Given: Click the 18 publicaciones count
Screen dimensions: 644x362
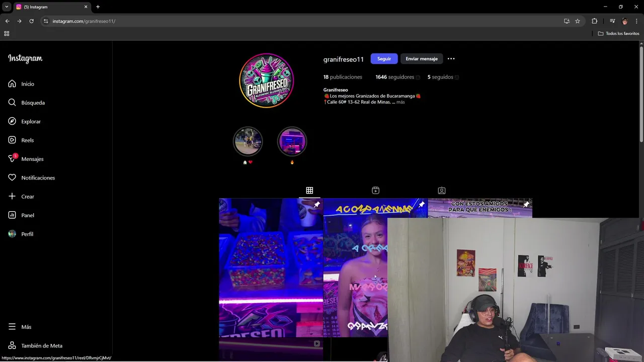Looking at the screenshot, I should click(343, 77).
